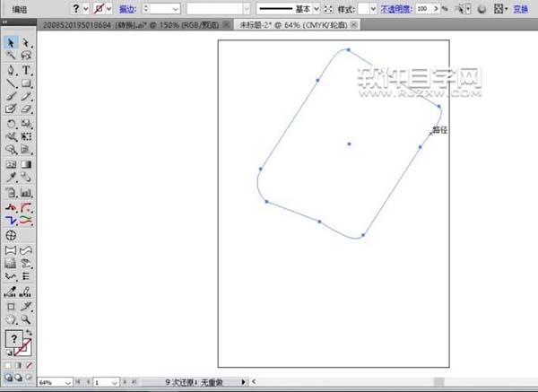The image size is (538, 392).
Task: Open the stroke weight dropdown
Action: point(176,9)
